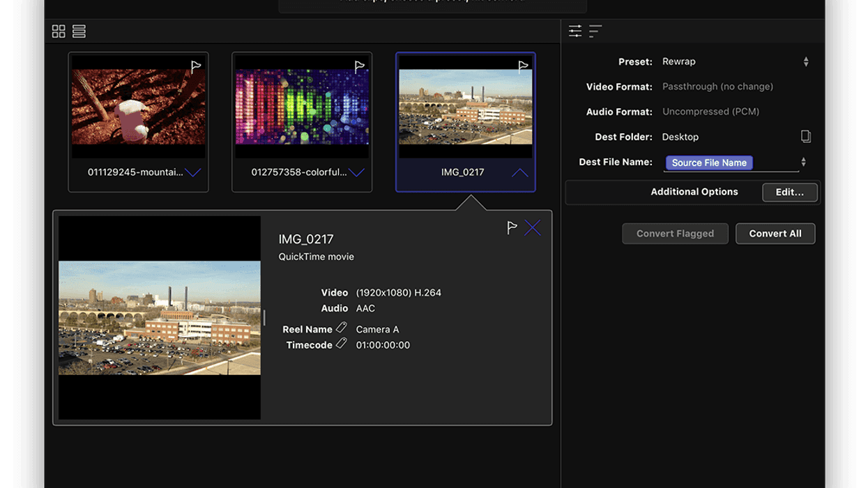This screenshot has height=488, width=868.
Task: Edit the Timecode tag icon
Action: [x=341, y=343]
